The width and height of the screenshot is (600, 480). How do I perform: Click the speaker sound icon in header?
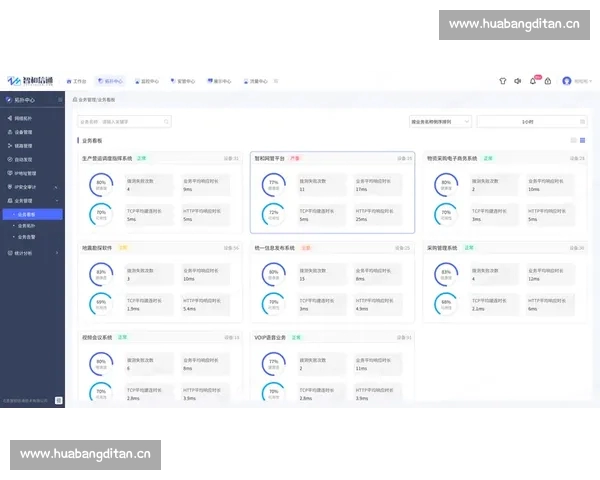coord(518,81)
